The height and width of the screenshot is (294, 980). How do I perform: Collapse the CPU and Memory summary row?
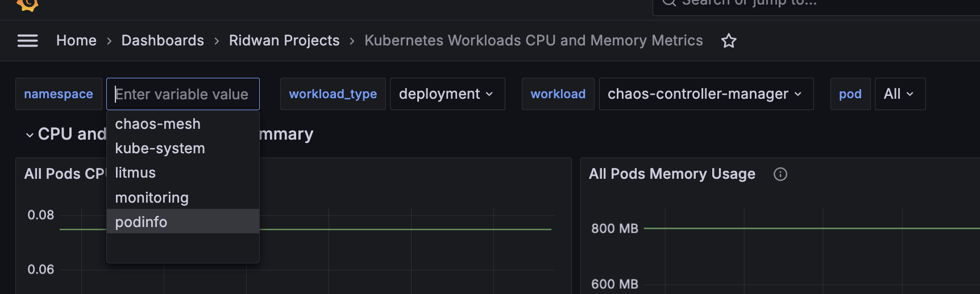30,135
